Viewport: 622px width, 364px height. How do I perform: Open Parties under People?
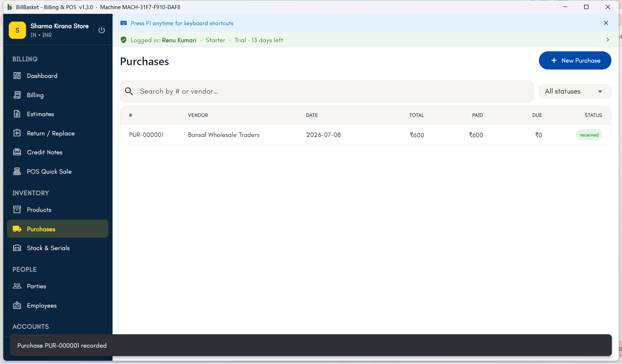coord(58,286)
